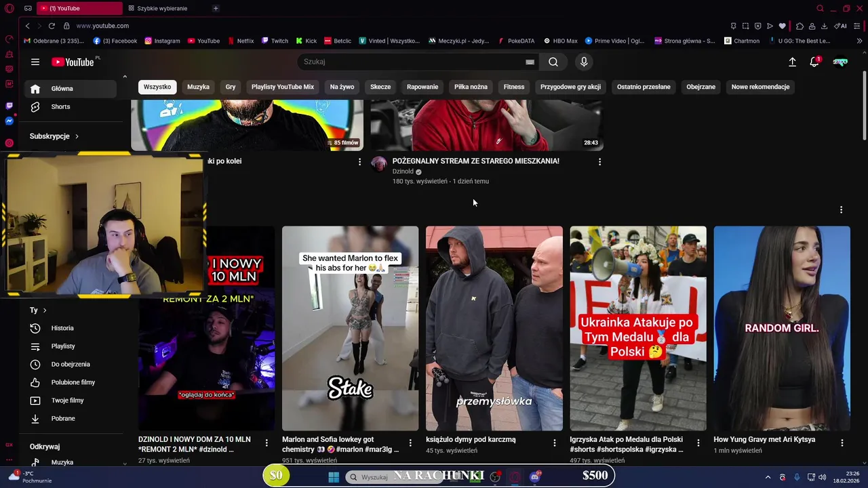Open the on-screen keyboard icon in search

pyautogui.click(x=530, y=62)
